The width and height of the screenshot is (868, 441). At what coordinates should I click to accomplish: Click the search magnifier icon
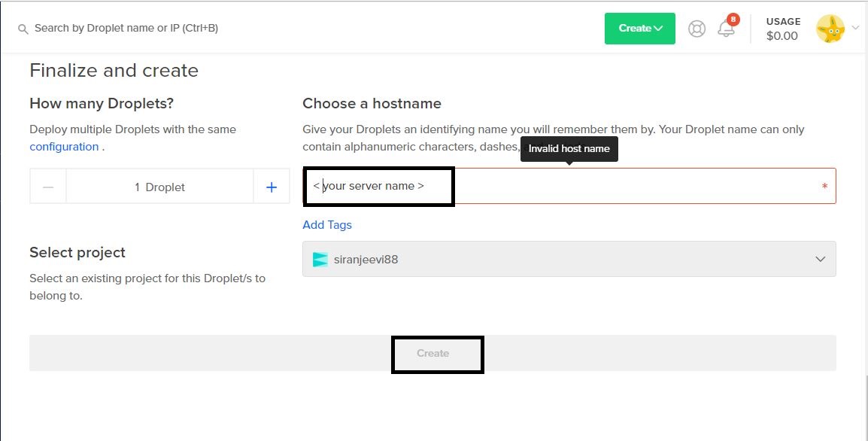[23, 29]
